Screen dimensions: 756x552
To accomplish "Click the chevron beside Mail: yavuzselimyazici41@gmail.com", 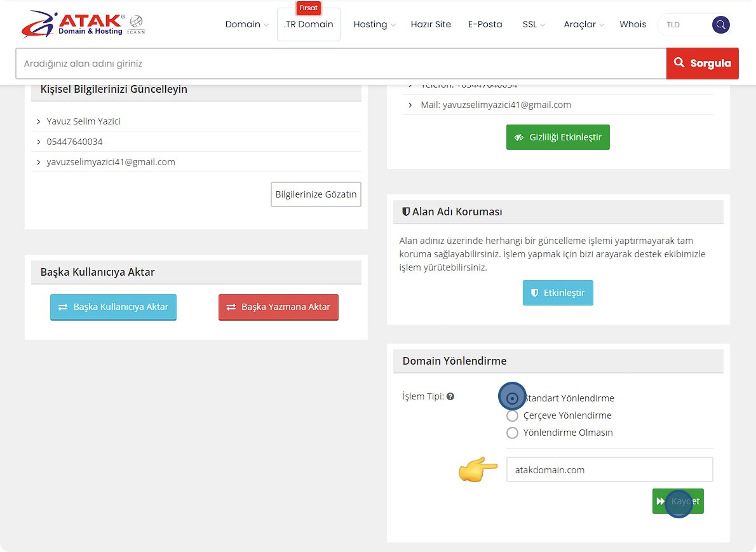I will click(x=410, y=105).
